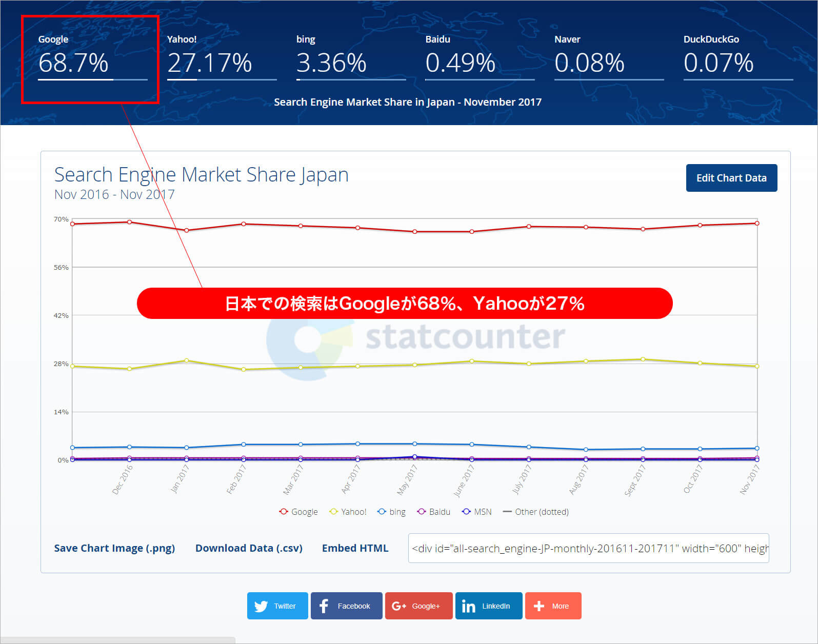Share on Facebook button
Image resolution: width=818 pixels, height=644 pixels.
(x=346, y=606)
